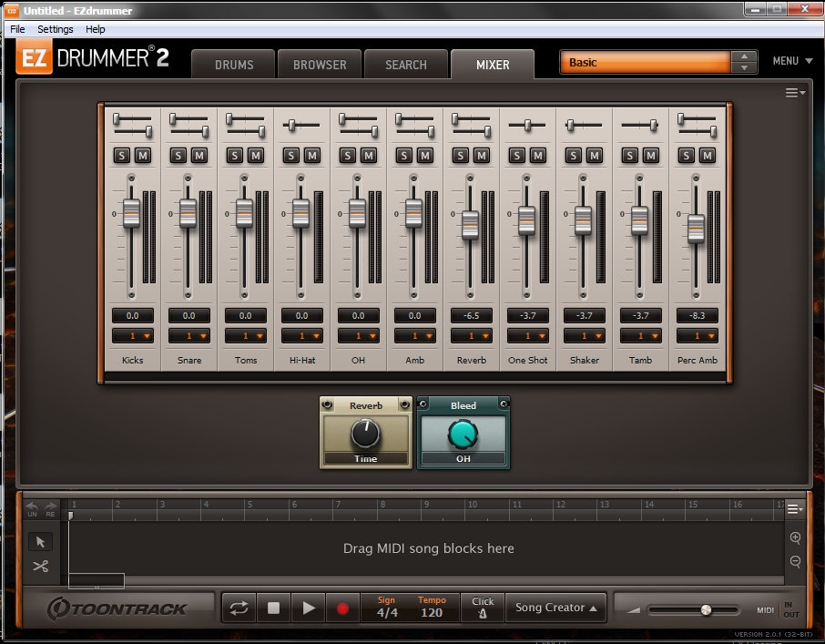The height and width of the screenshot is (644, 825).
Task: Expand the Song Creator panel
Action: coord(555,608)
